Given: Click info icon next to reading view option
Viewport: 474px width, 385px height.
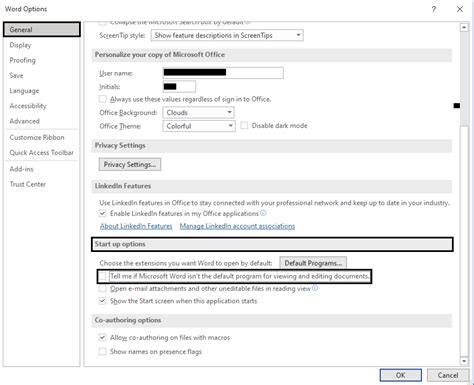Looking at the screenshot, I should pyautogui.click(x=314, y=288).
